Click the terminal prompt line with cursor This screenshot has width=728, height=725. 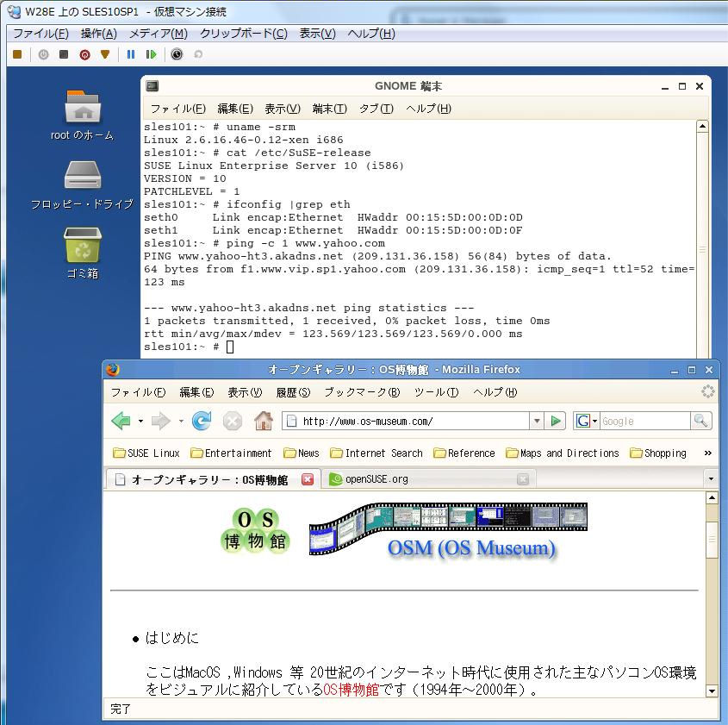(x=189, y=347)
